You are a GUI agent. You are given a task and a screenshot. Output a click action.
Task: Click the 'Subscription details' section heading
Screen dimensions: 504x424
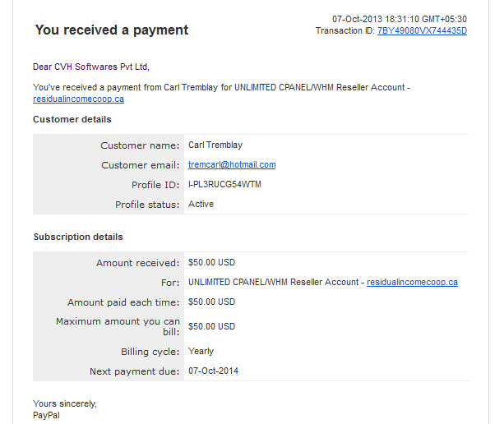click(x=78, y=237)
